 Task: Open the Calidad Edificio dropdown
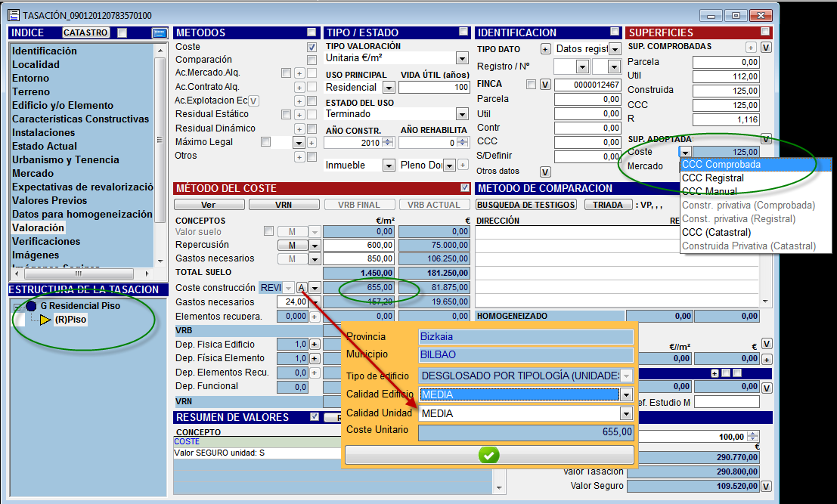pos(626,395)
